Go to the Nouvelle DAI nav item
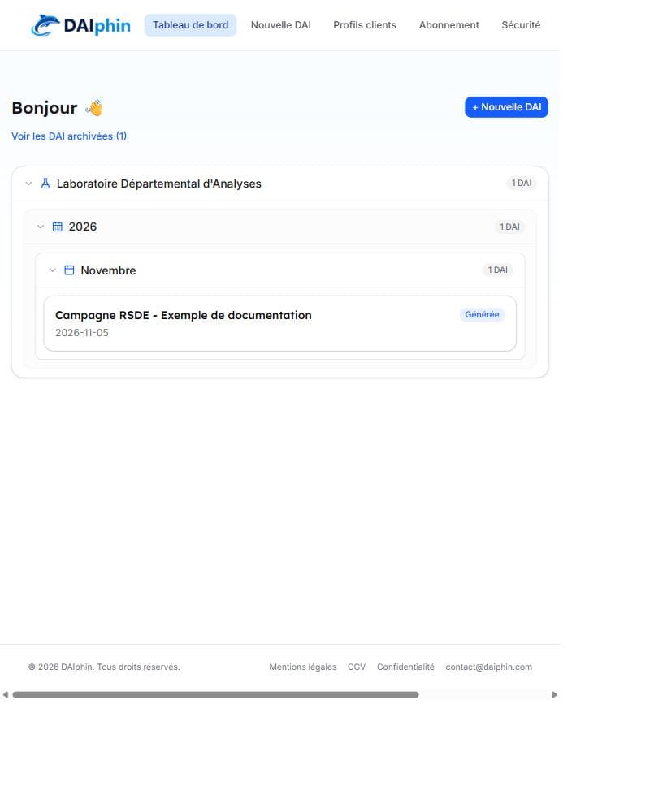The height and width of the screenshot is (812, 650). click(281, 25)
